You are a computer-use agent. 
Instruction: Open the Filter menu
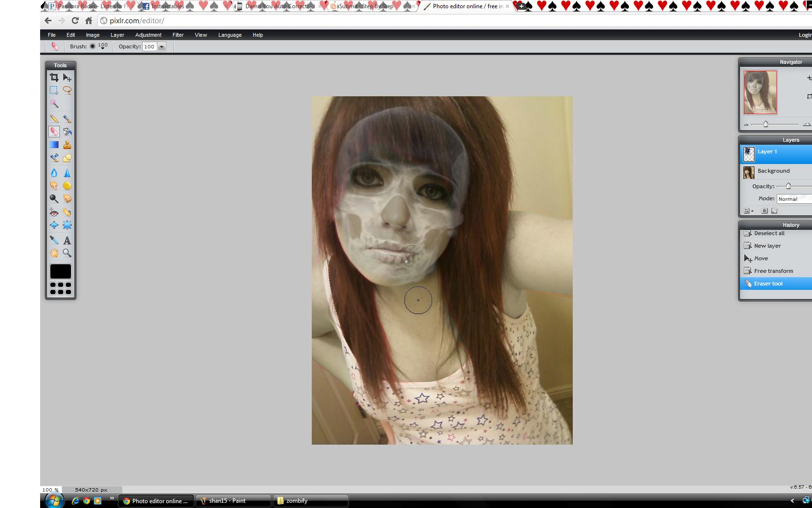point(178,35)
